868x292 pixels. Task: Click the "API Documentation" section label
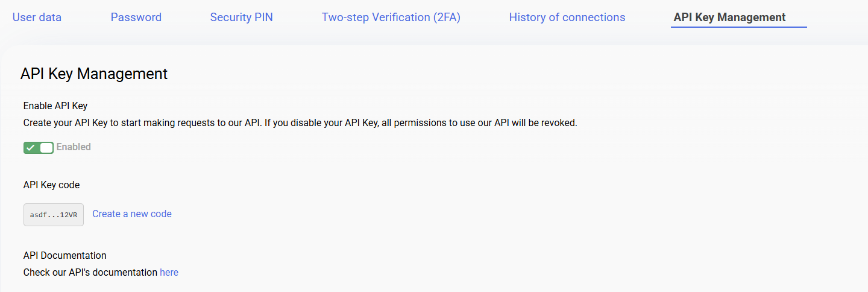(x=64, y=256)
